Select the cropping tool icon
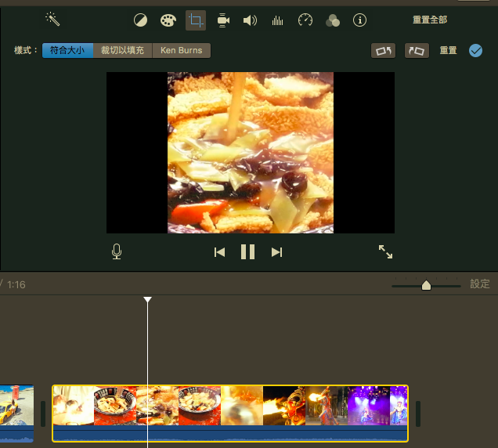The width and height of the screenshot is (498, 448). click(196, 20)
